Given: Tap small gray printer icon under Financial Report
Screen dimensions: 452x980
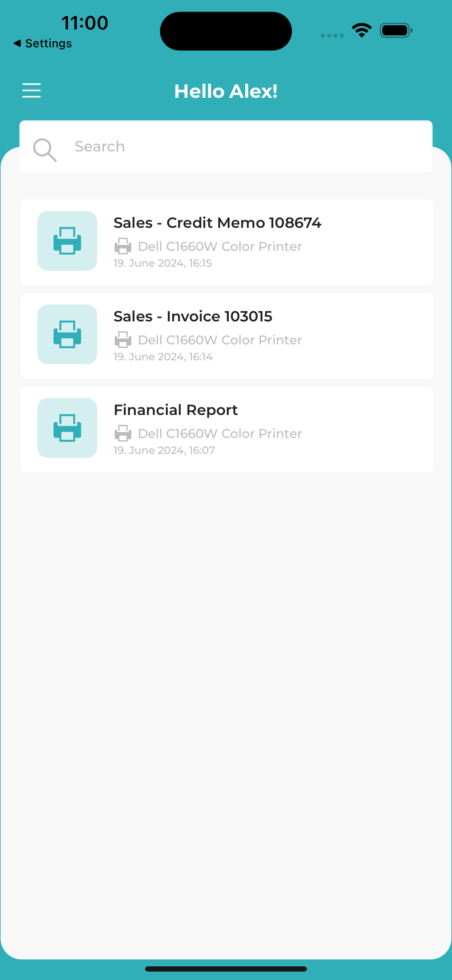Looking at the screenshot, I should pos(123,433).
